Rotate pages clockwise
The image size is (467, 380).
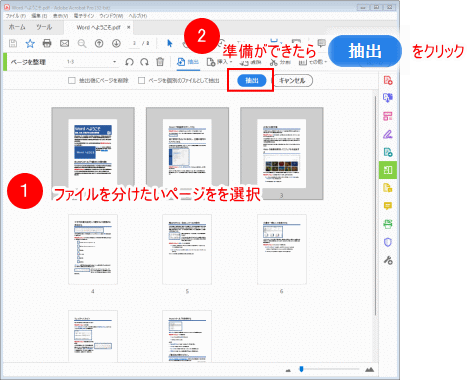tap(144, 62)
